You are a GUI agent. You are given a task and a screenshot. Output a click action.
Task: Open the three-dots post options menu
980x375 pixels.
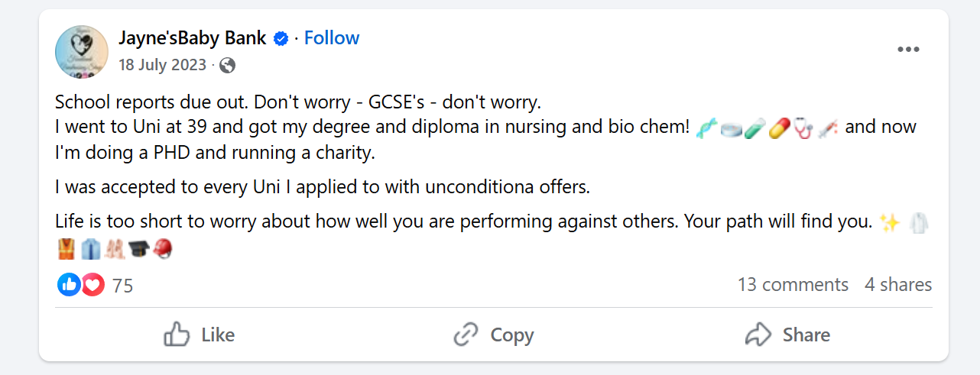pyautogui.click(x=908, y=50)
